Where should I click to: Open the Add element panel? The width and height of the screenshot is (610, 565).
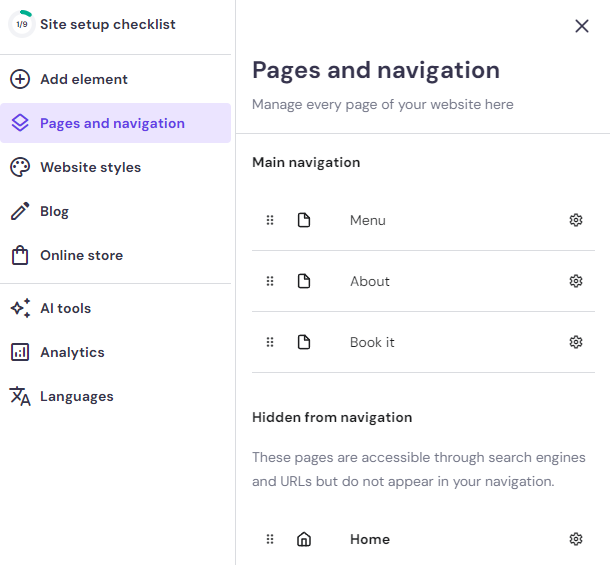click(x=84, y=79)
